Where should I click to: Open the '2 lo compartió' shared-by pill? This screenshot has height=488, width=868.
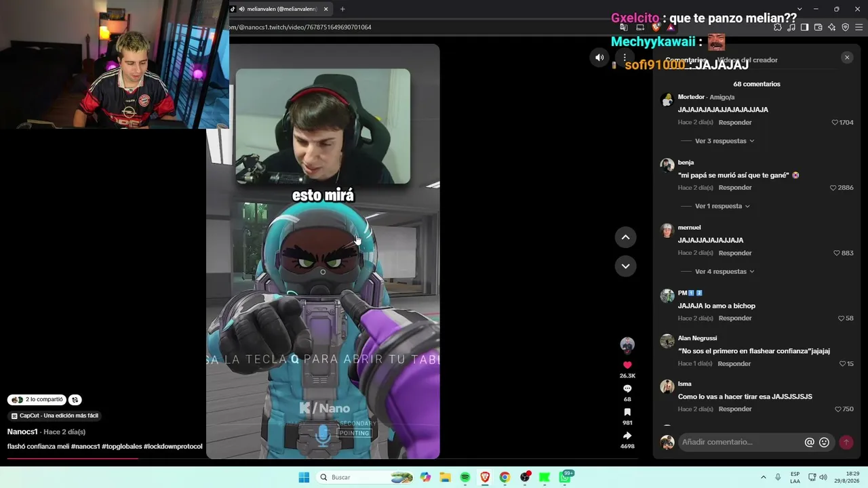coord(37,400)
